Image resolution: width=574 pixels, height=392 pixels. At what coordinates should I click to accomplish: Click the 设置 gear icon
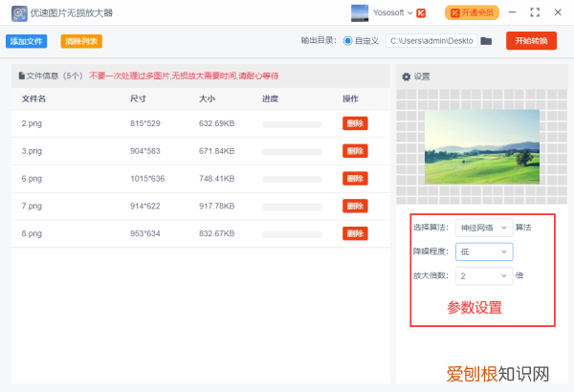click(x=406, y=76)
